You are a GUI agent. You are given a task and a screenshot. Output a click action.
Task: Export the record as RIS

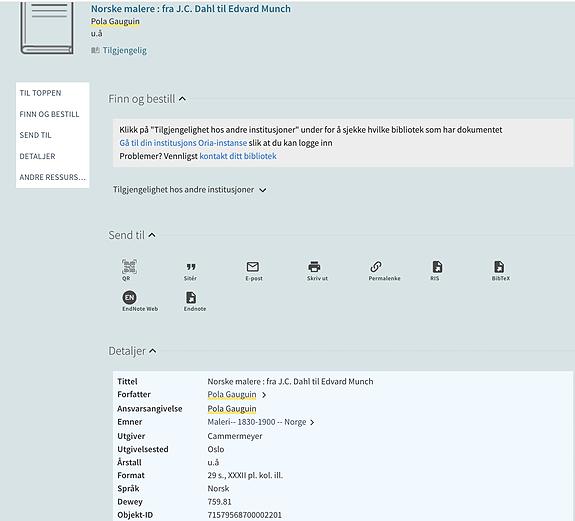click(437, 271)
